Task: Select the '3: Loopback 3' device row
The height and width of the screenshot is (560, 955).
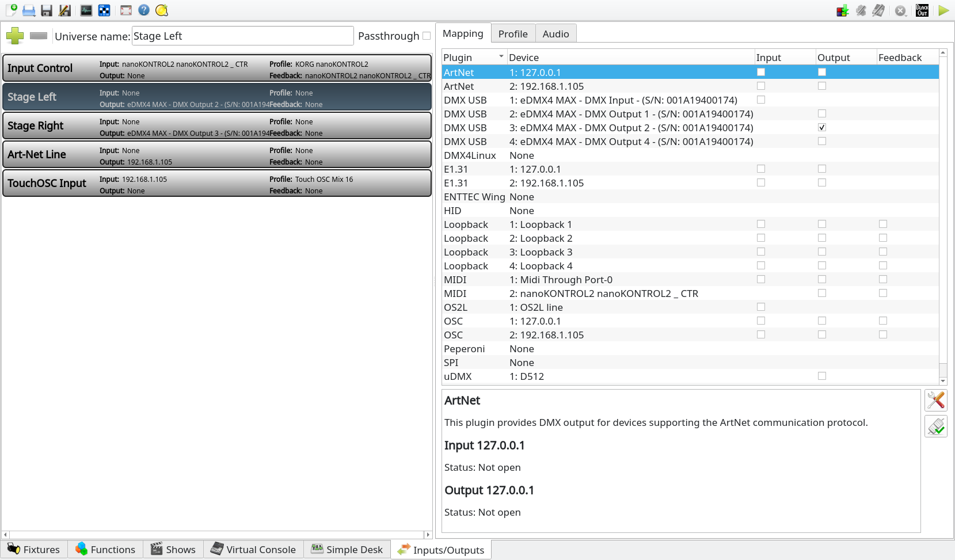Action: [x=690, y=252]
